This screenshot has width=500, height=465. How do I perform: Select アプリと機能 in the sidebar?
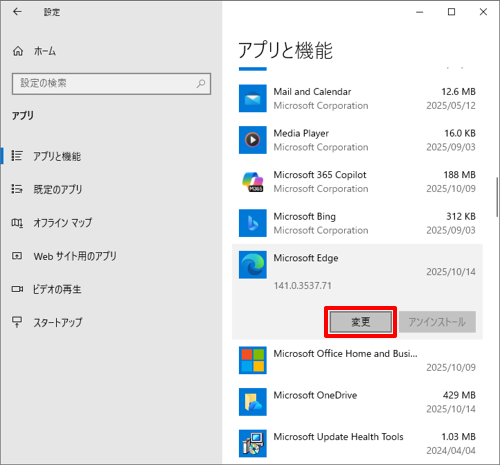[x=57, y=156]
